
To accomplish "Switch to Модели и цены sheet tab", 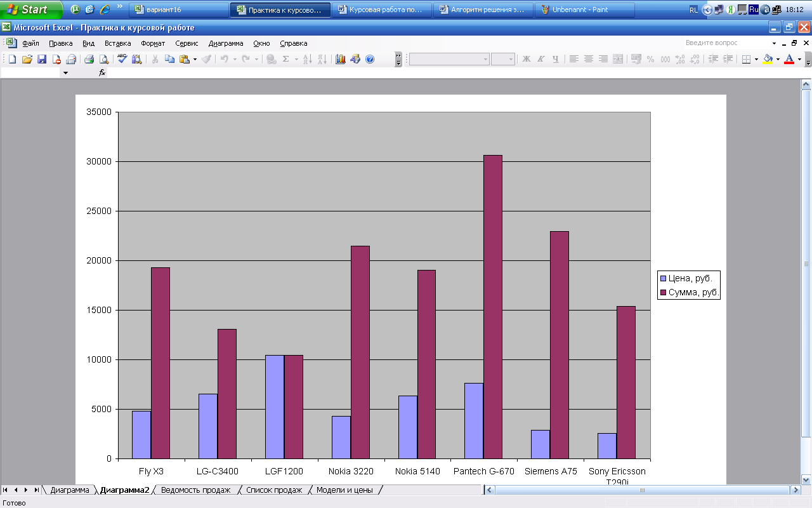I will click(x=344, y=490).
